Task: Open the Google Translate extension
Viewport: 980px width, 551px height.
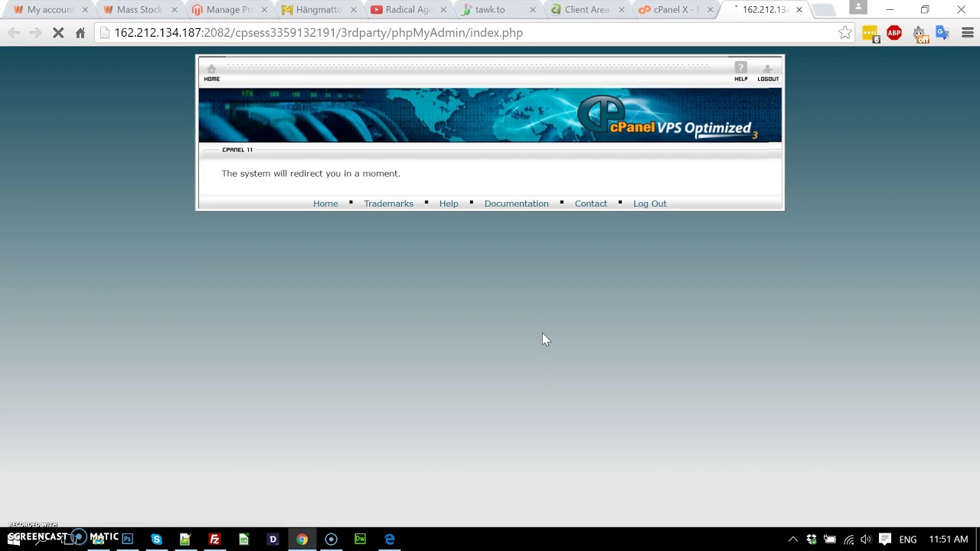Action: 942,33
